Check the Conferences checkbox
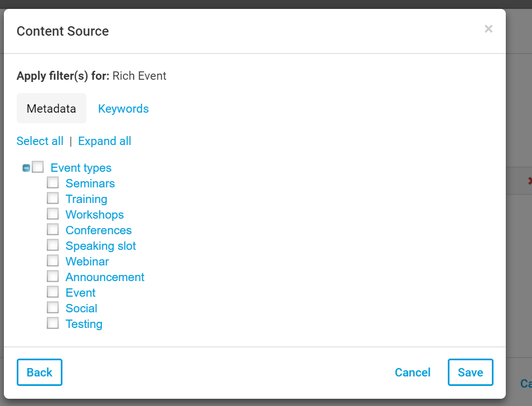The width and height of the screenshot is (532, 406). click(x=53, y=230)
